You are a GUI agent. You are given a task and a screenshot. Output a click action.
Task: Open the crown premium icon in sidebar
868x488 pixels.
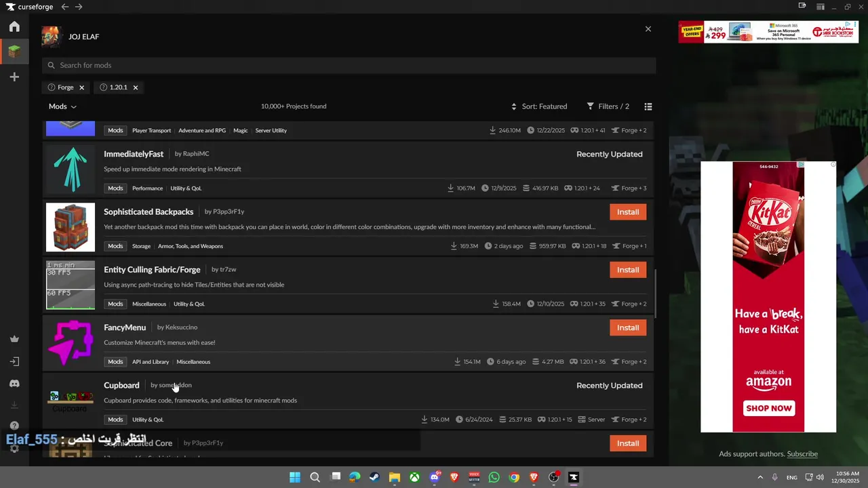click(14, 339)
